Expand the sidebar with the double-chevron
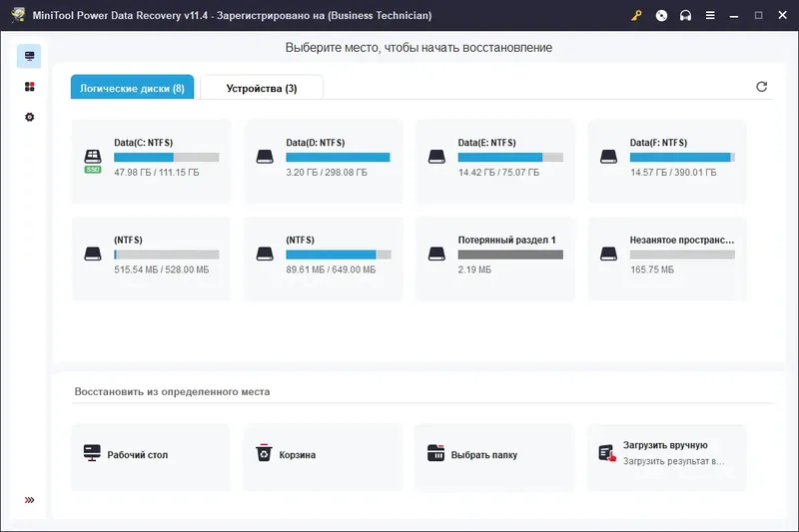The width and height of the screenshot is (799, 532). [30, 500]
